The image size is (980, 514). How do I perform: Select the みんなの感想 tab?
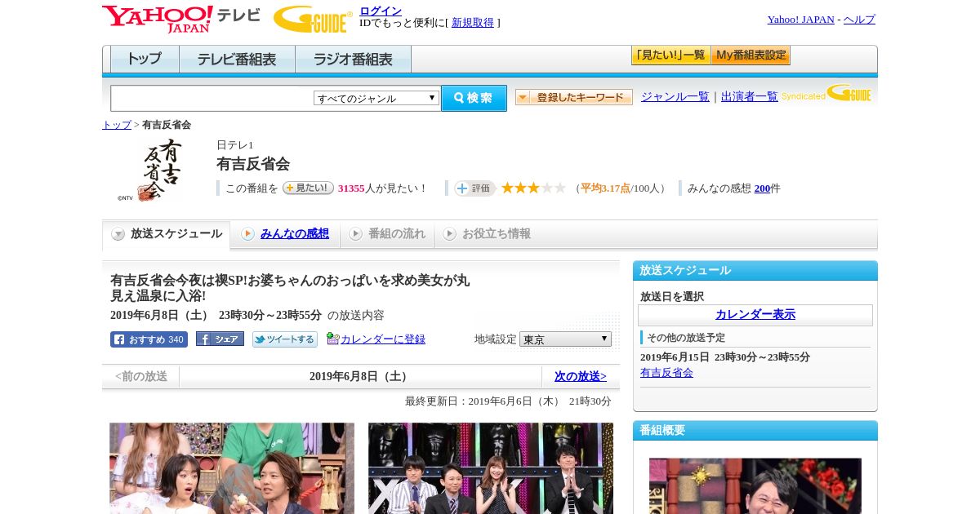click(x=286, y=234)
